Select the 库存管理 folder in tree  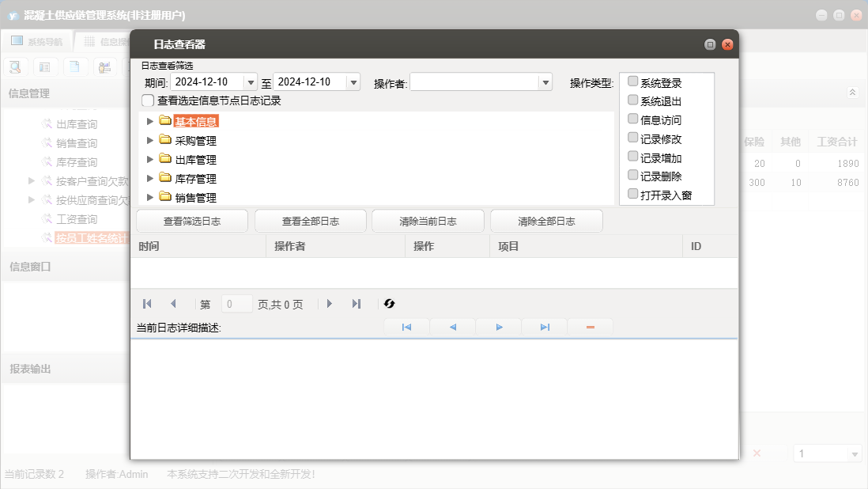coord(194,179)
